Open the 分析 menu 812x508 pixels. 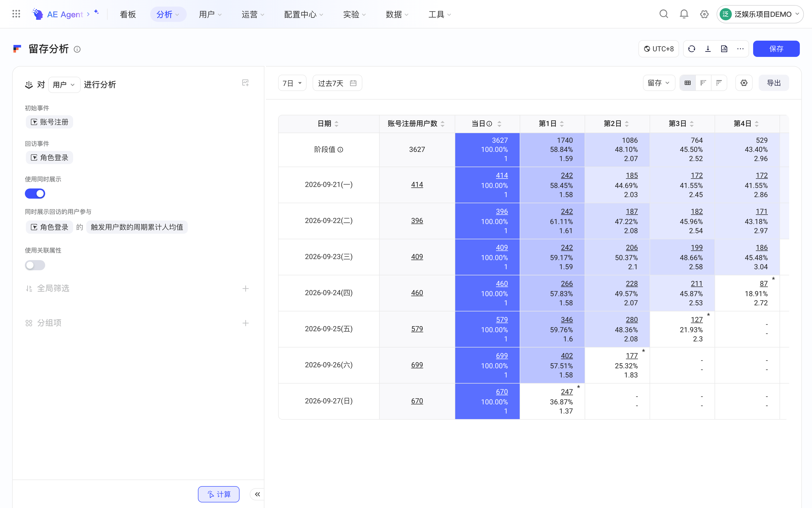coord(168,14)
